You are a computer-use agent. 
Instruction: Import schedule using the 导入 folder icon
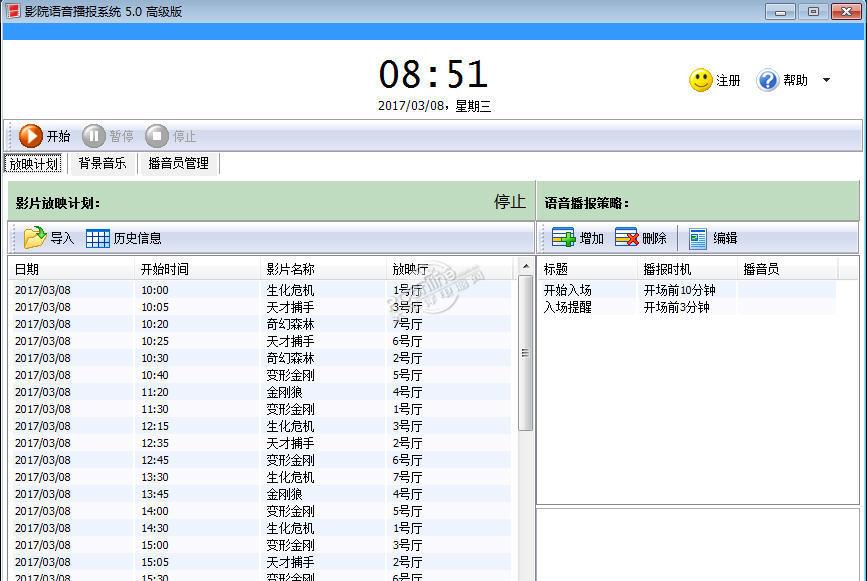click(x=35, y=238)
